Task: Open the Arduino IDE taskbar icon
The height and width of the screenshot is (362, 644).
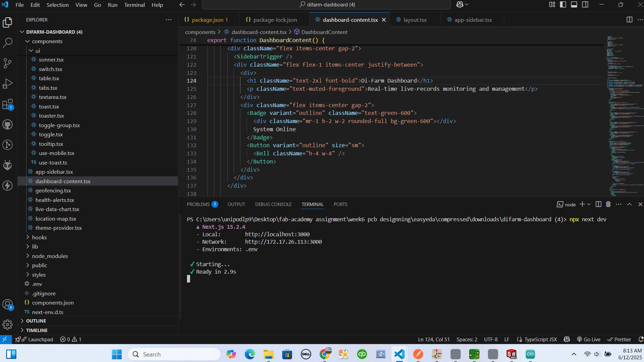Action: pos(530,354)
